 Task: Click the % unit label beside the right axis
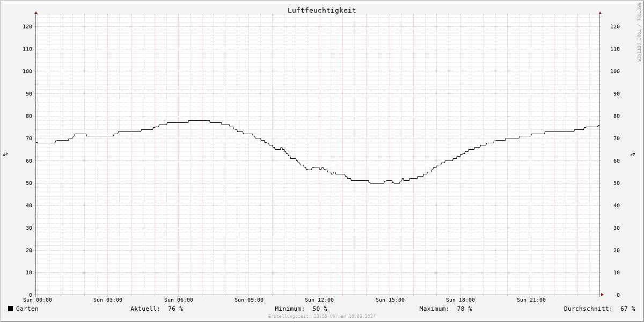(633, 155)
